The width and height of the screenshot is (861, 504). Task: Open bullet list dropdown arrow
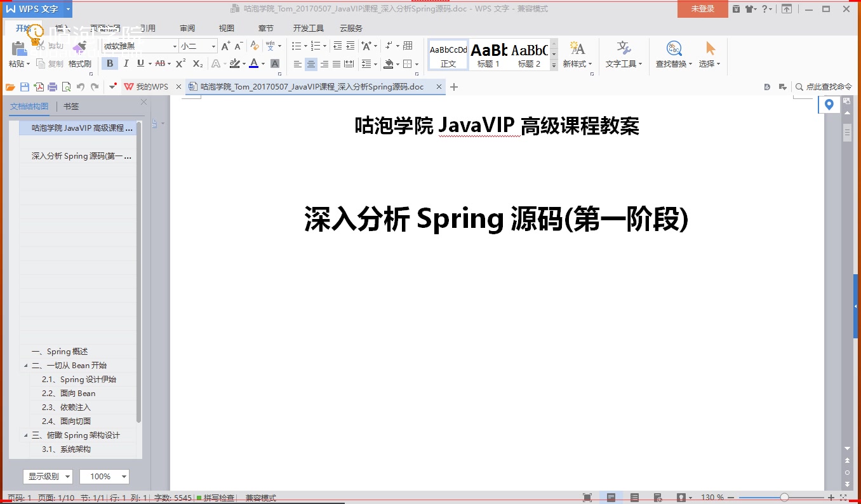pos(305,46)
